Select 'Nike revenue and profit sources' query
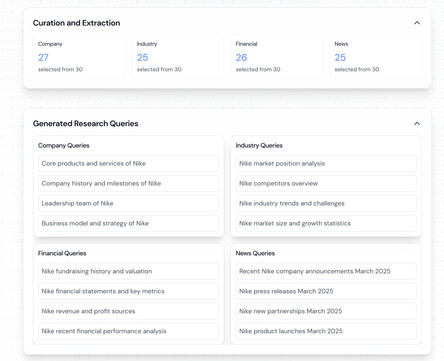Image resolution: width=444 pixels, height=361 pixels. [x=128, y=311]
